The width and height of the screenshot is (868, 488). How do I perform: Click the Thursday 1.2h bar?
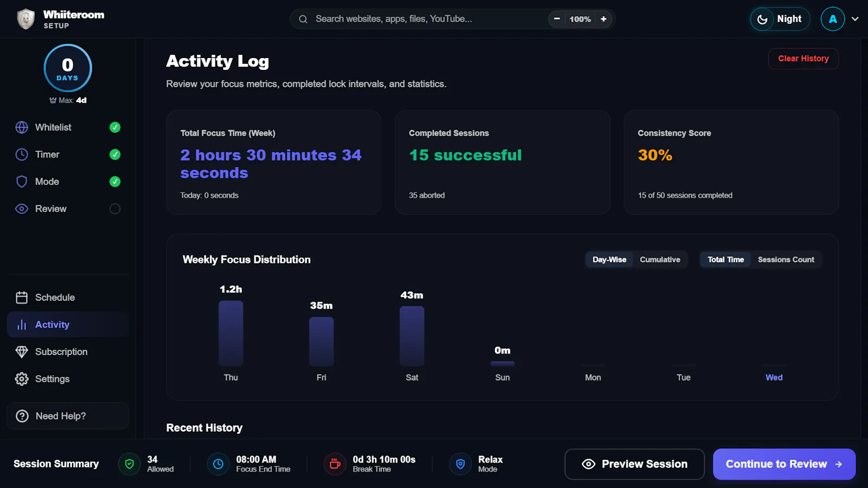pos(231,333)
